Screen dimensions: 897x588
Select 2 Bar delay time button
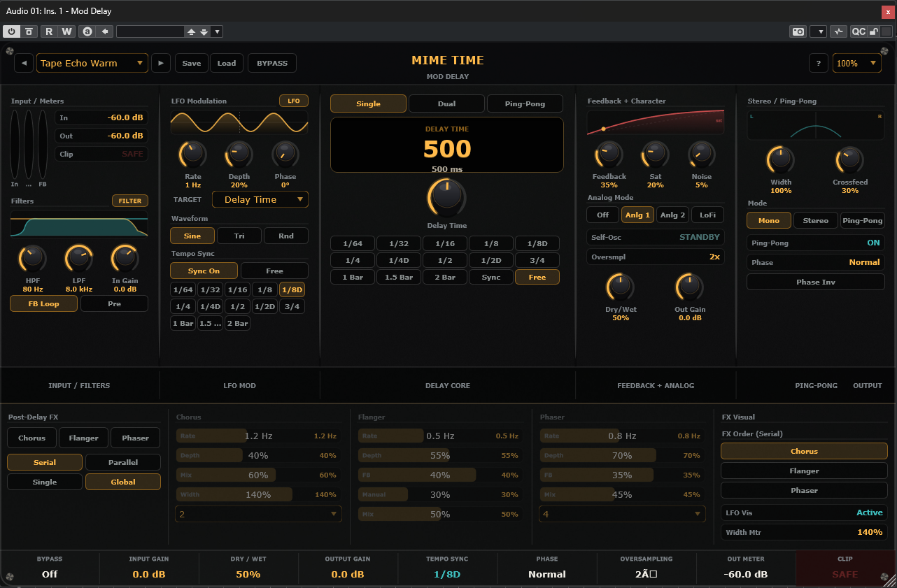click(445, 277)
